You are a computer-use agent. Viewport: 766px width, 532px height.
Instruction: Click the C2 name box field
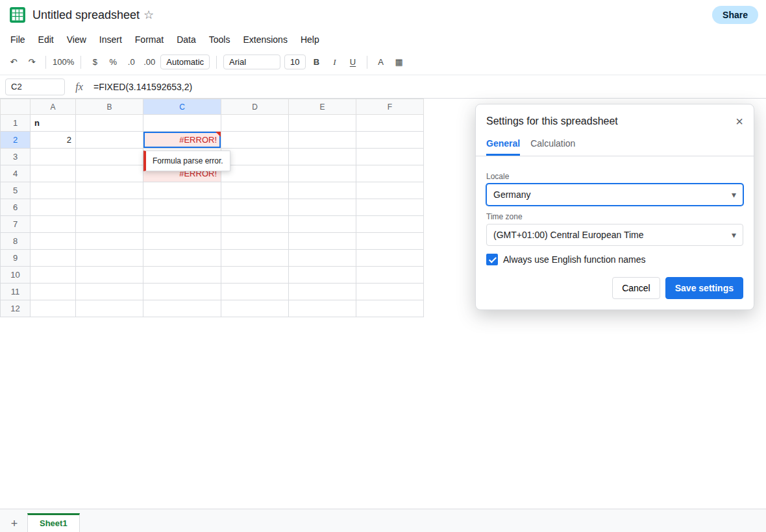click(x=34, y=87)
